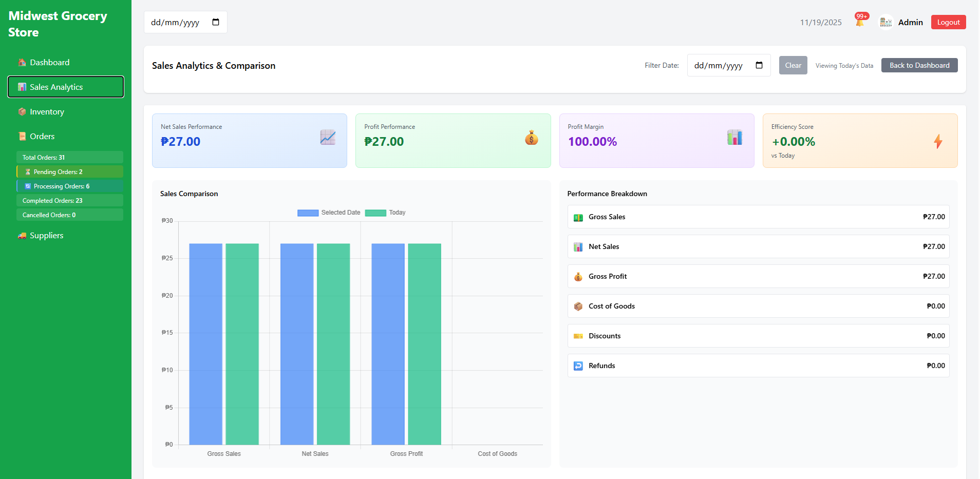Select Sales Analytics in sidebar

66,87
